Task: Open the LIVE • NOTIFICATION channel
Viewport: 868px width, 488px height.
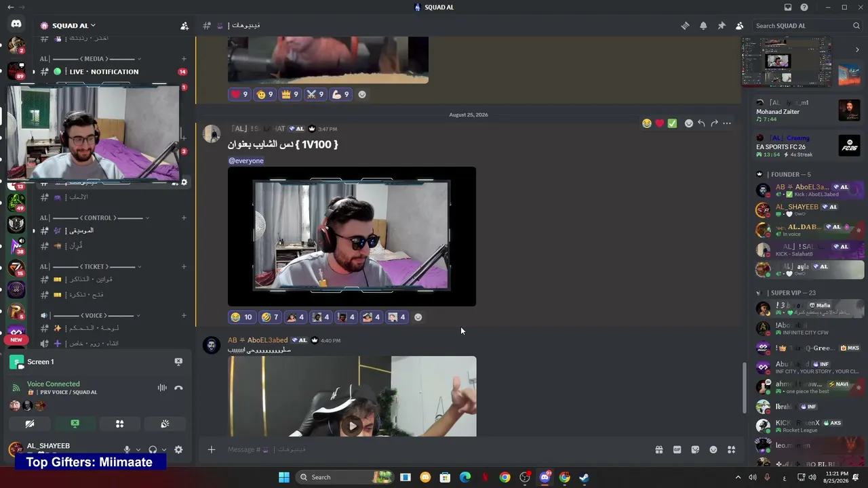Action: 112,72
